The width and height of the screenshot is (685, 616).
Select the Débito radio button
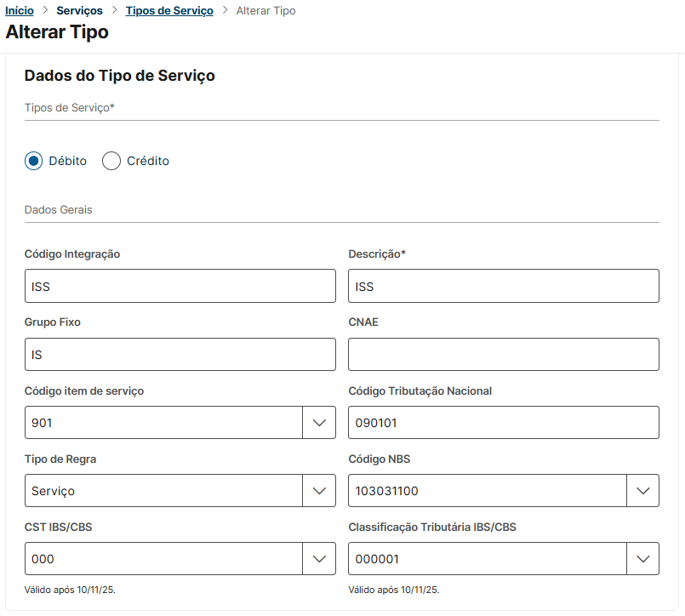pos(33,161)
